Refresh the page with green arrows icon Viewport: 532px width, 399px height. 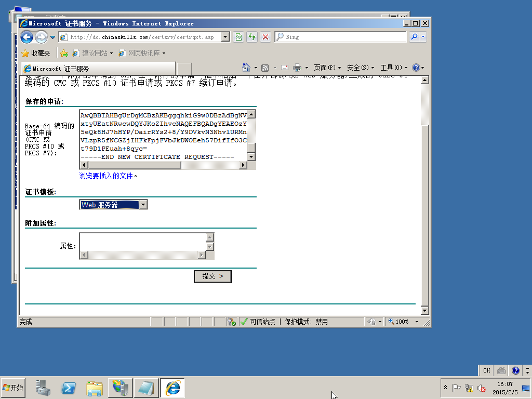(252, 37)
